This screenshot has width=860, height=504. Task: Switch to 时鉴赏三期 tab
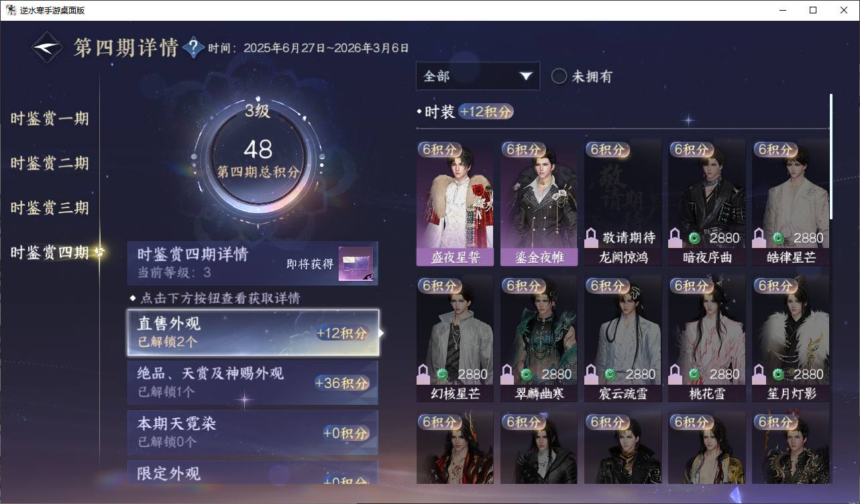click(x=50, y=208)
